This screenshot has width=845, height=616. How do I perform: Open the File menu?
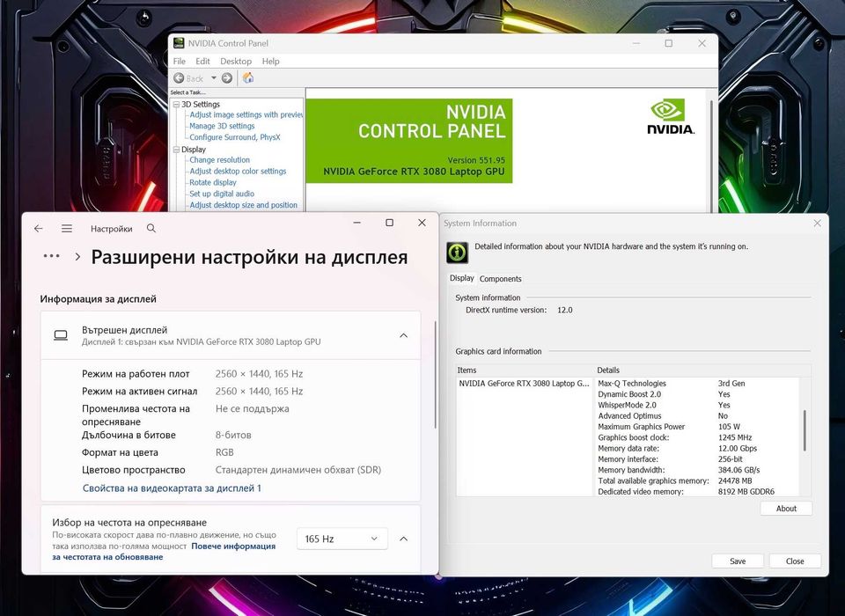180,62
